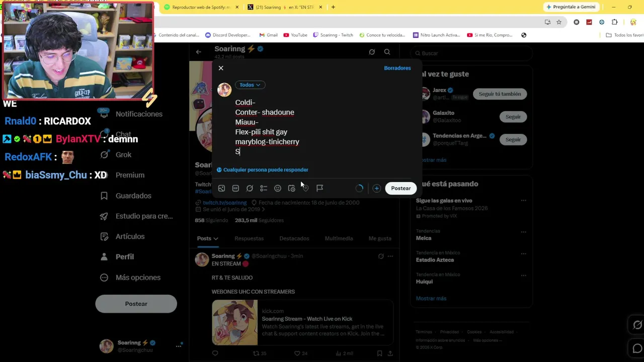The height and width of the screenshot is (362, 644).
Task: Open the more menu for the VIX promoted trend
Action: [523, 201]
